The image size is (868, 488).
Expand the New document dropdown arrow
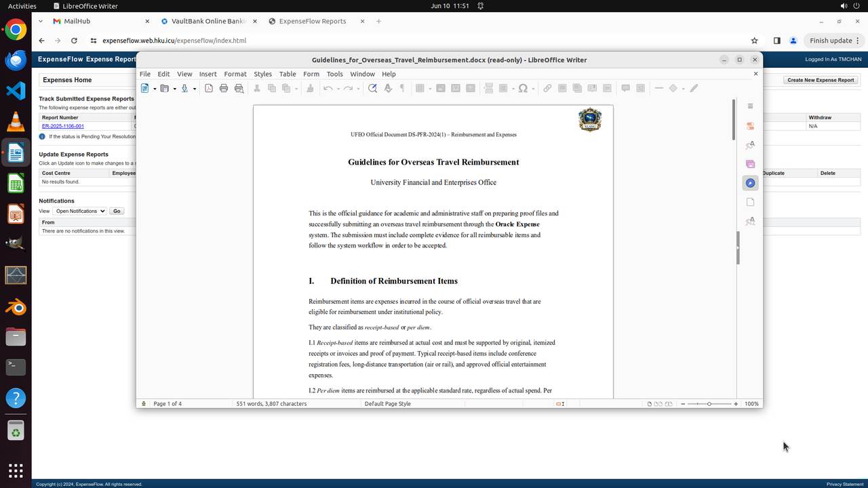(155, 89)
